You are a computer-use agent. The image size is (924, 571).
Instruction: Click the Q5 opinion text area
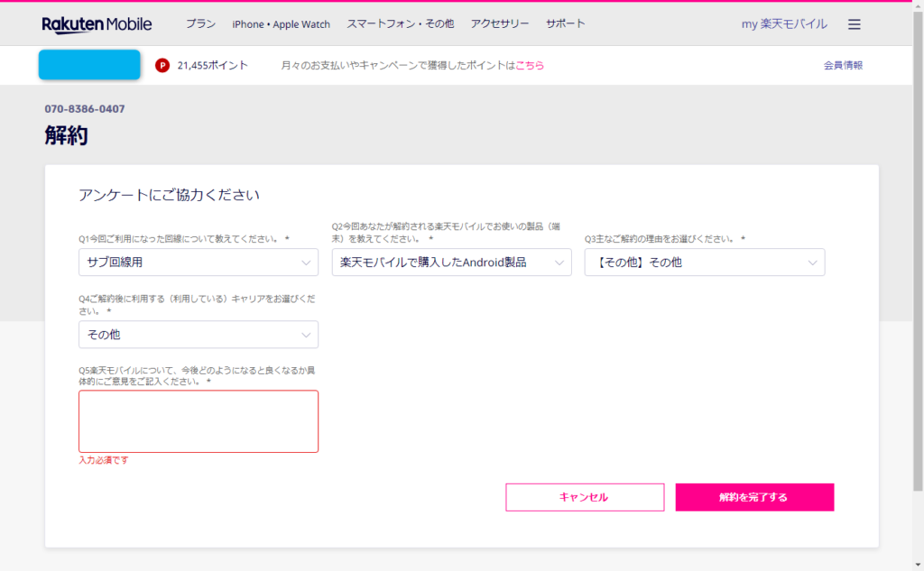point(199,421)
